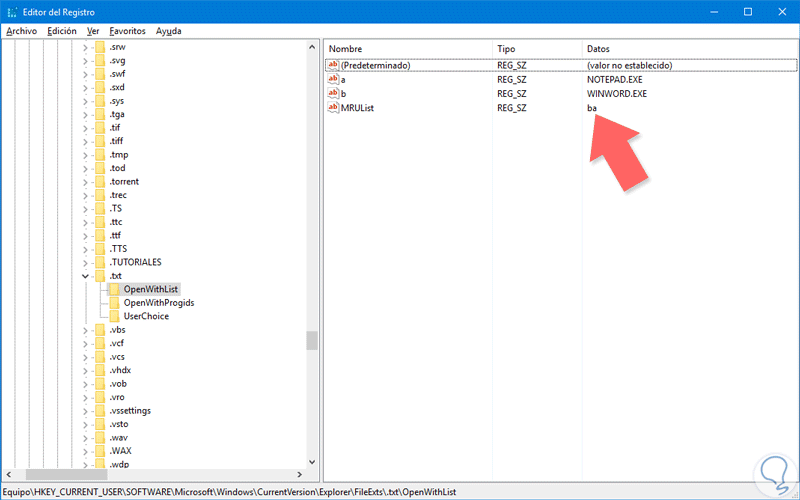800x500 pixels.
Task: Click the .sxd folder icon
Action: [99, 87]
